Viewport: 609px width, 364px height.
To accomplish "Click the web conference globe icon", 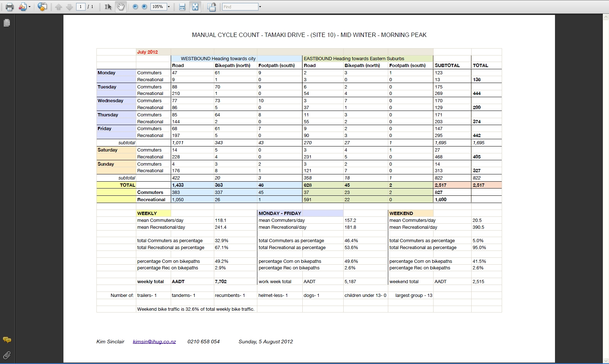I will point(42,7).
